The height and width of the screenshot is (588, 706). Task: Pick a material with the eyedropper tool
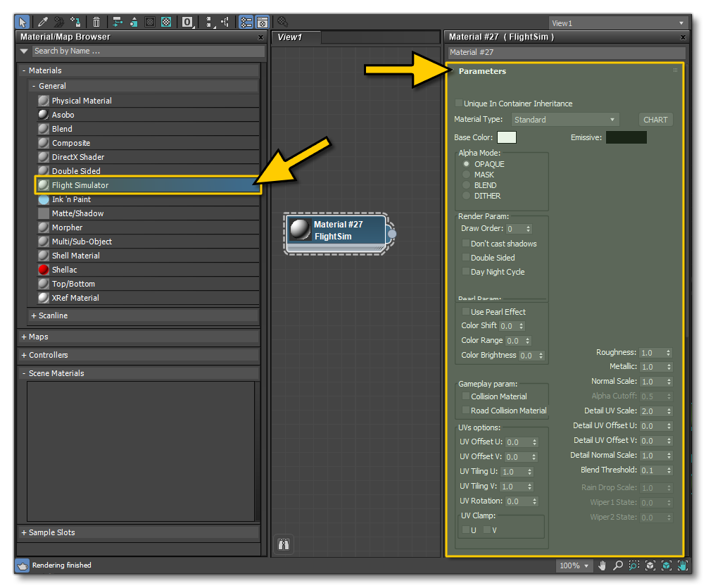click(42, 21)
